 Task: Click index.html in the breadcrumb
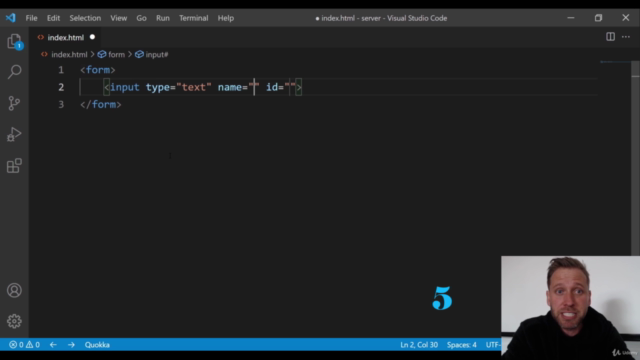(69, 54)
